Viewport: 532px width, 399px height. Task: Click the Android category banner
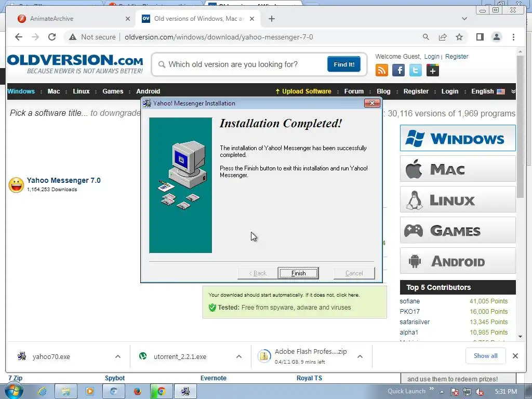458,261
